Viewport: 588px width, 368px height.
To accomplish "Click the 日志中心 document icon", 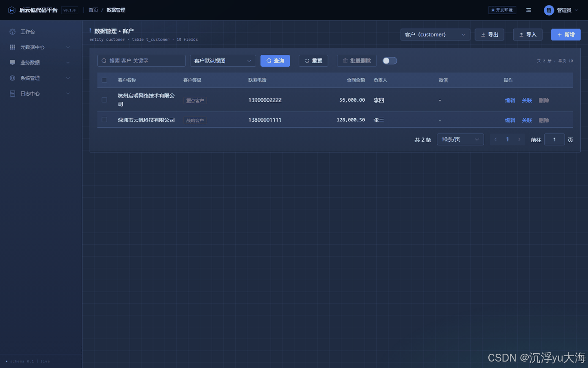I will 12,93.
